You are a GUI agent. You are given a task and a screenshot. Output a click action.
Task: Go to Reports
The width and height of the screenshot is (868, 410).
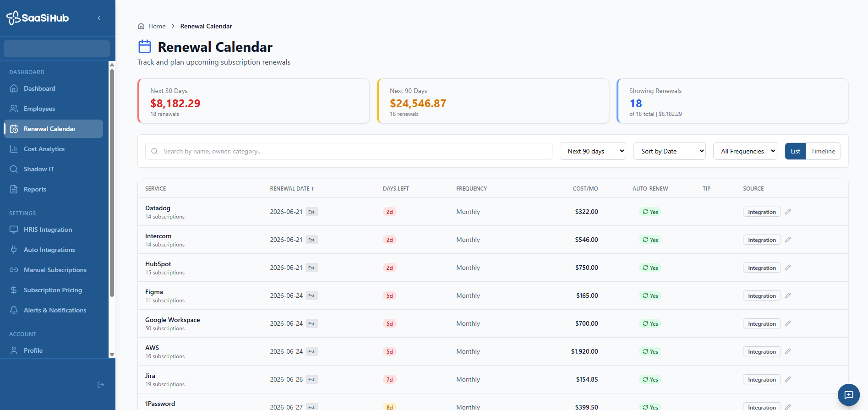point(53,189)
